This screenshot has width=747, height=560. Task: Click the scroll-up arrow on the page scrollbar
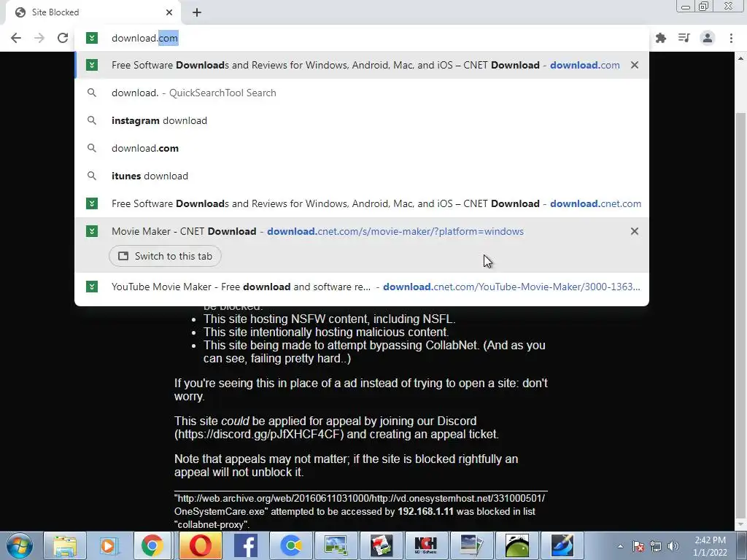tap(741, 58)
